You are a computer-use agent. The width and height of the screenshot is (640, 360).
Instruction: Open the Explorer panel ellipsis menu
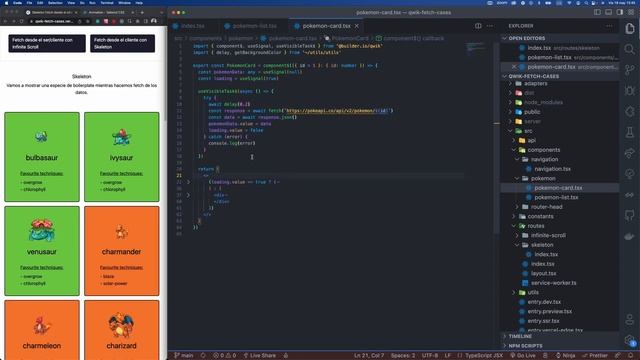[x=609, y=26]
